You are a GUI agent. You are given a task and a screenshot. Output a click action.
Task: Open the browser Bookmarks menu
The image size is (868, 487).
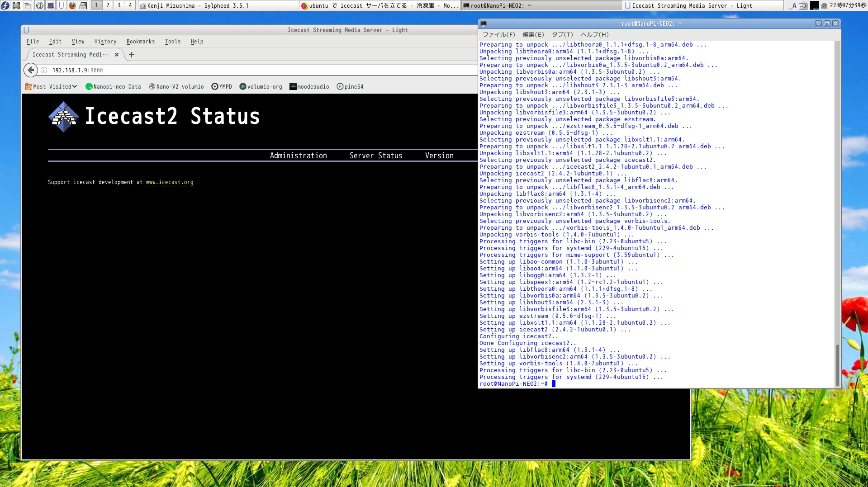point(140,42)
